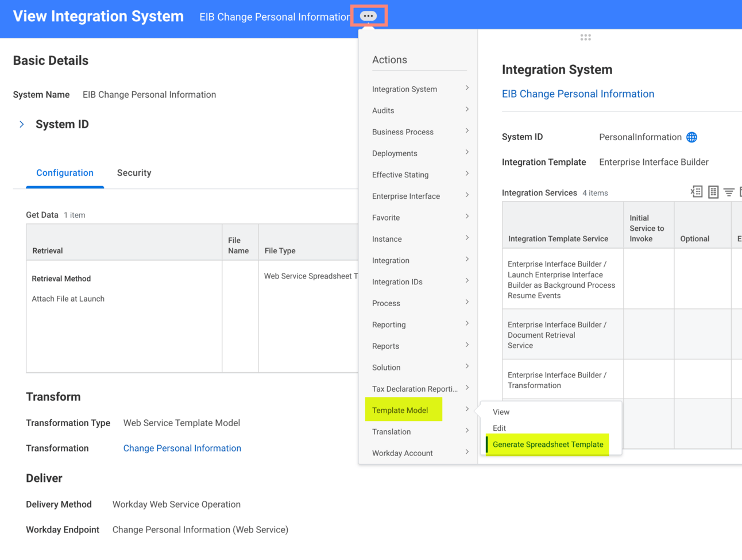Click the Workday Web Service Operation value
Image resolution: width=742 pixels, height=560 pixels.
pos(176,505)
